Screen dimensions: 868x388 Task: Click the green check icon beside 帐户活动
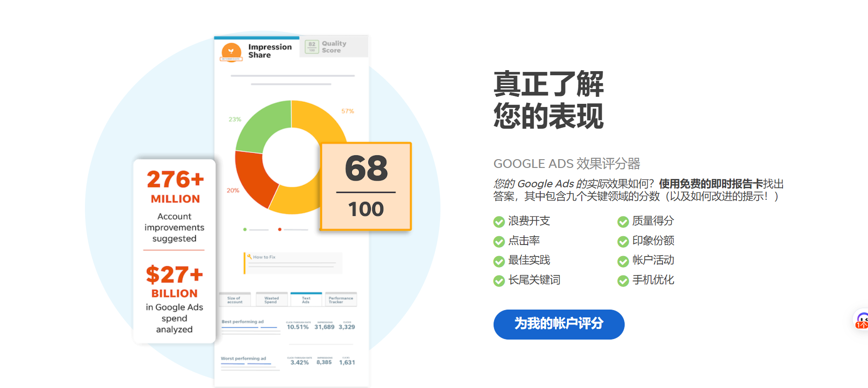point(623,262)
